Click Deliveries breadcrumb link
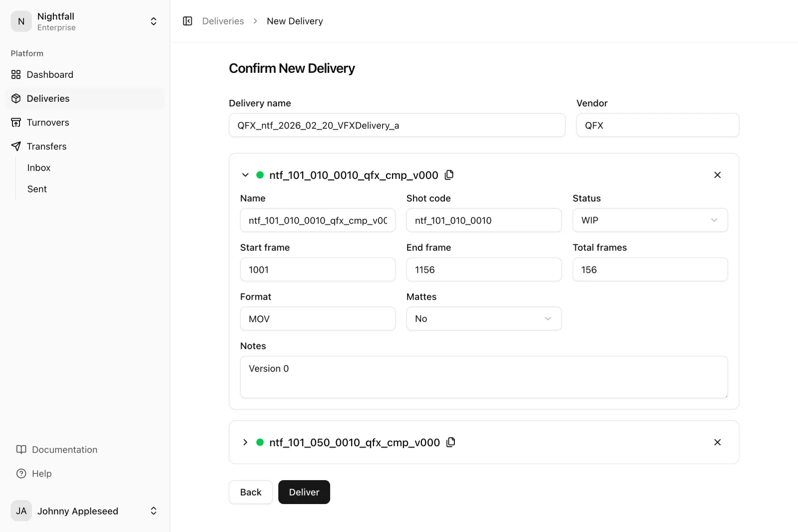The height and width of the screenshot is (532, 798). tap(223, 21)
